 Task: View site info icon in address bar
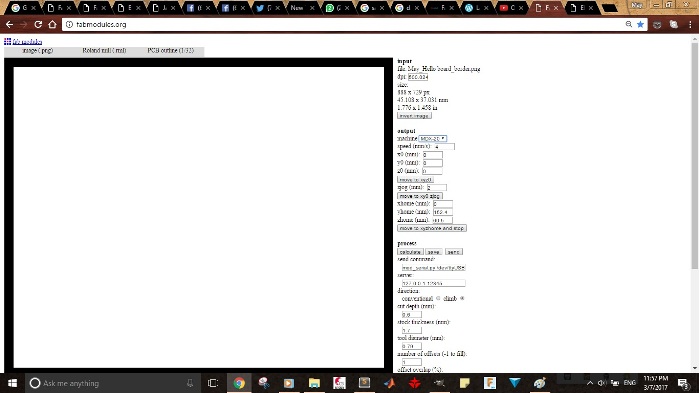(x=69, y=25)
